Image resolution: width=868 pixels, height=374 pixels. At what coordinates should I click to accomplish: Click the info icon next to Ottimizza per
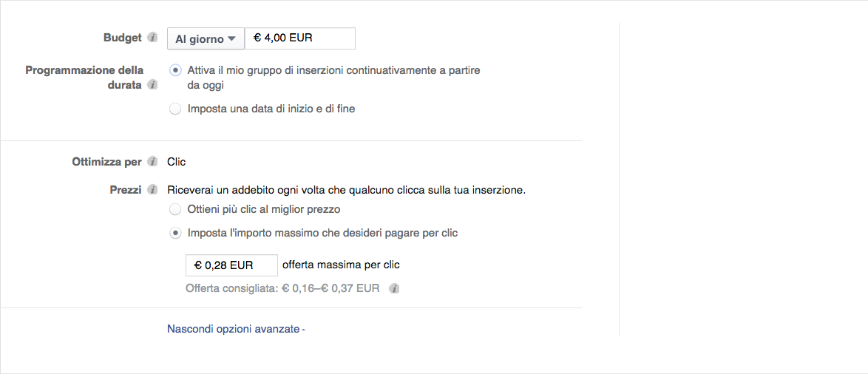pyautogui.click(x=152, y=162)
